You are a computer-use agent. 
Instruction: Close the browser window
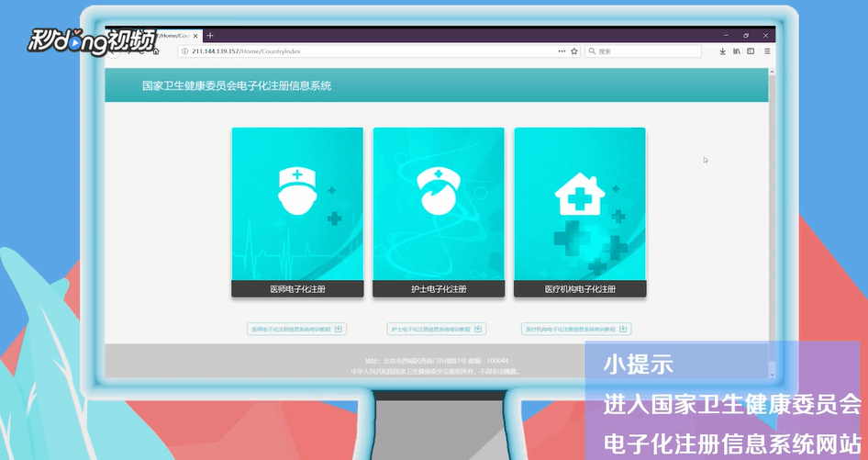pos(765,36)
